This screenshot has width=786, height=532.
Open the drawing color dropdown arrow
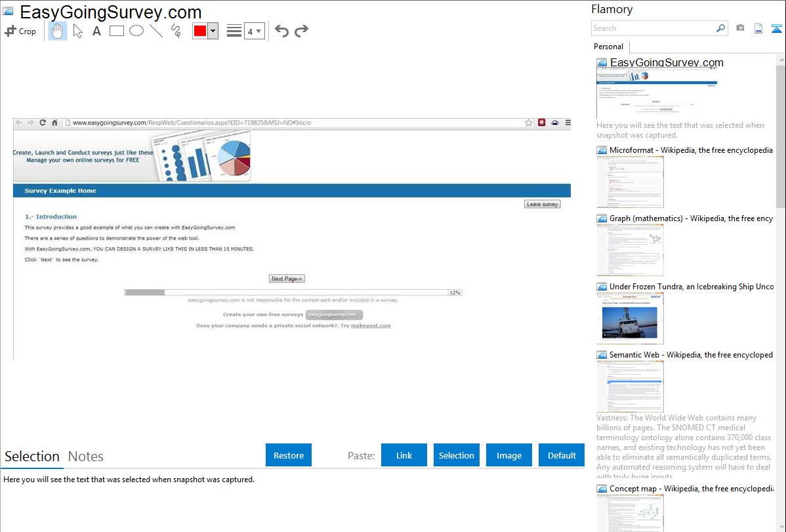(x=213, y=31)
